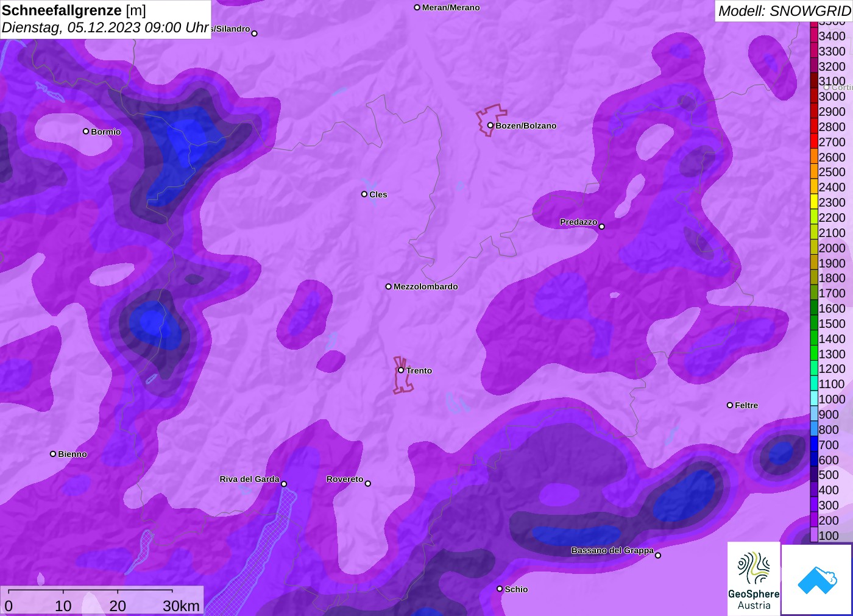
Task: Click the legend value '2100'
Action: tap(832, 233)
